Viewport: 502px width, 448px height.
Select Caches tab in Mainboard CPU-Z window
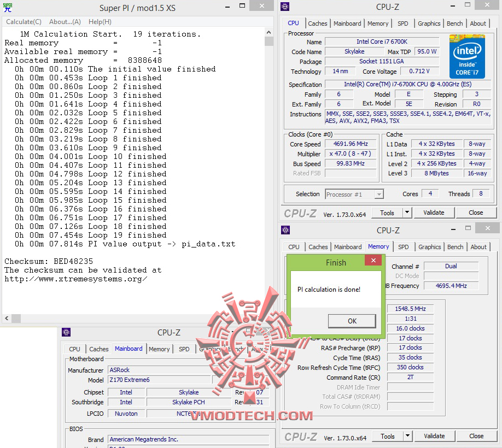point(98,349)
